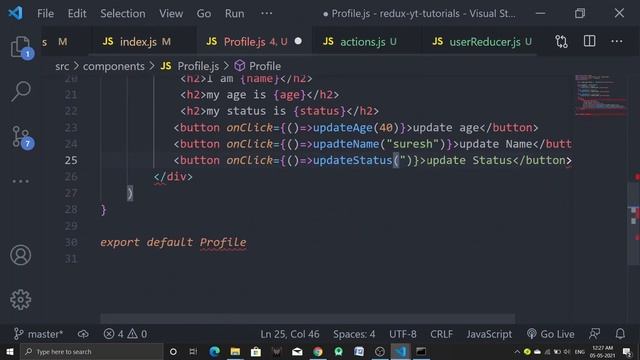Click the master branch indicator
The height and width of the screenshot is (360, 640).
point(38,334)
